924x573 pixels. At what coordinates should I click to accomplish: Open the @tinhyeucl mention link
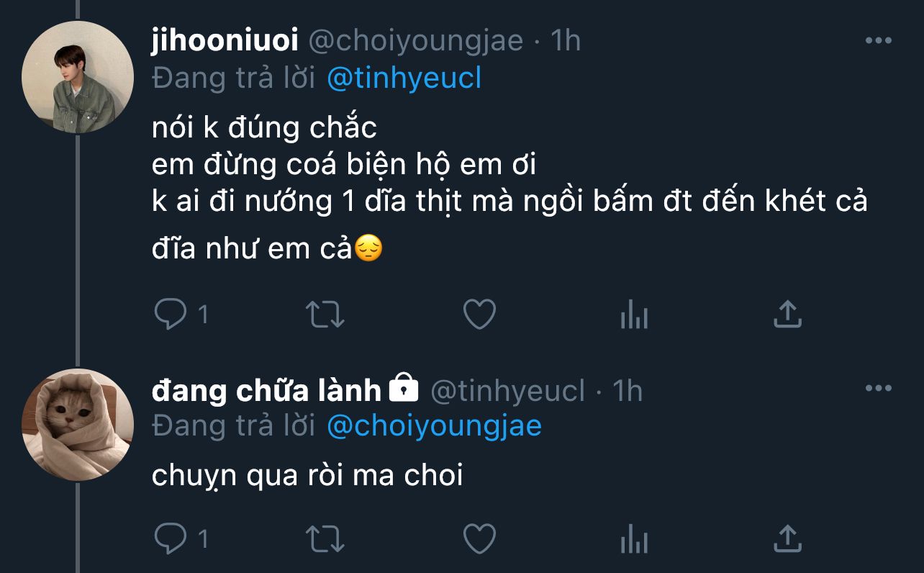click(404, 78)
